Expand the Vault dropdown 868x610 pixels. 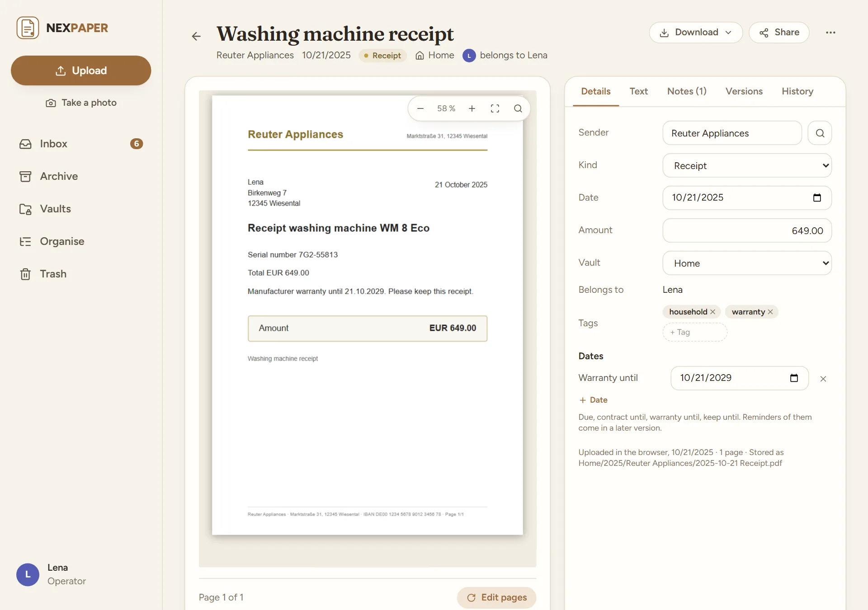[x=747, y=263]
